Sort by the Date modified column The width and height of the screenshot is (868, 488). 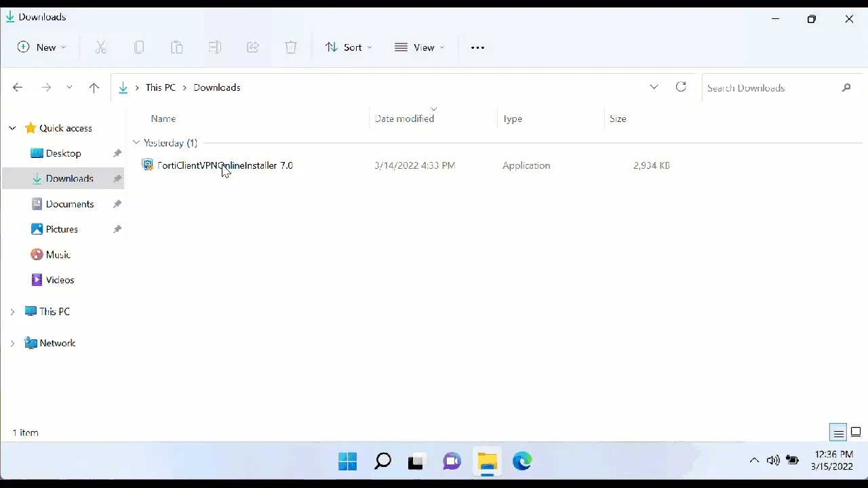[405, 119]
